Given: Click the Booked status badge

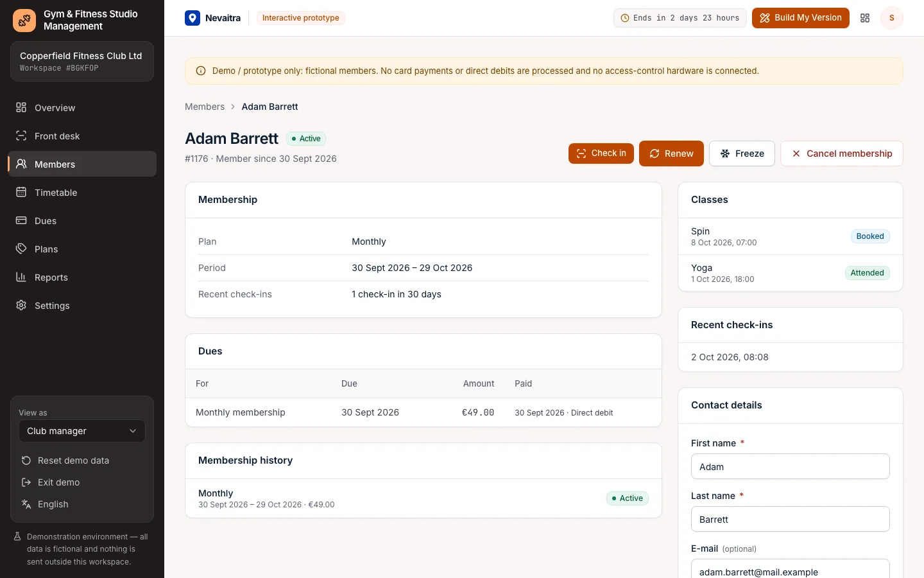Looking at the screenshot, I should 870,236.
